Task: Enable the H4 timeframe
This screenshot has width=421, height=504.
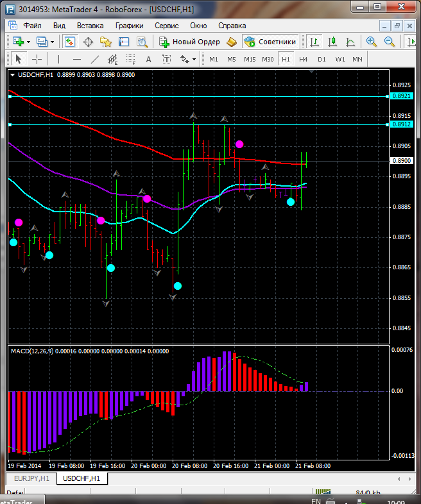Action: pos(304,59)
